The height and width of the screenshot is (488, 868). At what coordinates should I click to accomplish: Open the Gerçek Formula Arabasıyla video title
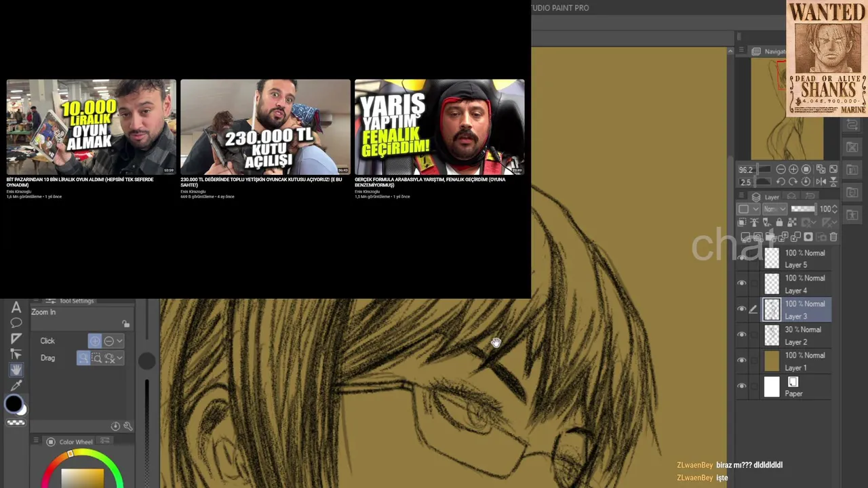click(430, 182)
